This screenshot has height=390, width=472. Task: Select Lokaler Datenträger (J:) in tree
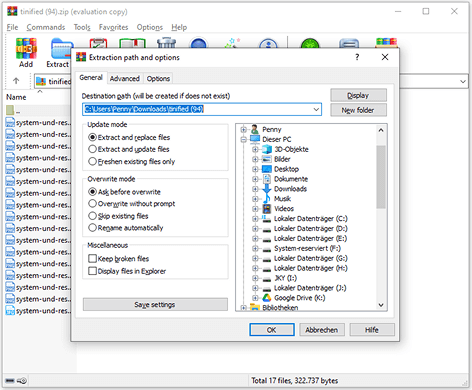[310, 288]
